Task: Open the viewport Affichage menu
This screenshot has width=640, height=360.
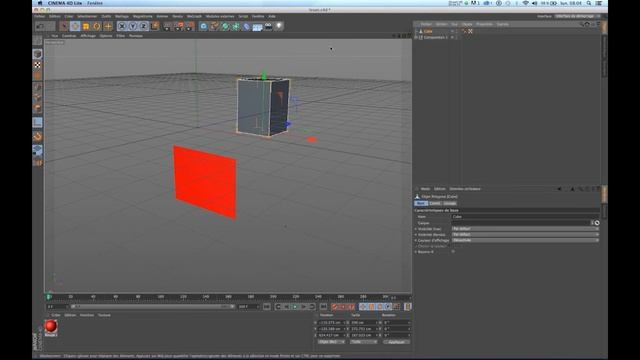Action: pos(88,36)
